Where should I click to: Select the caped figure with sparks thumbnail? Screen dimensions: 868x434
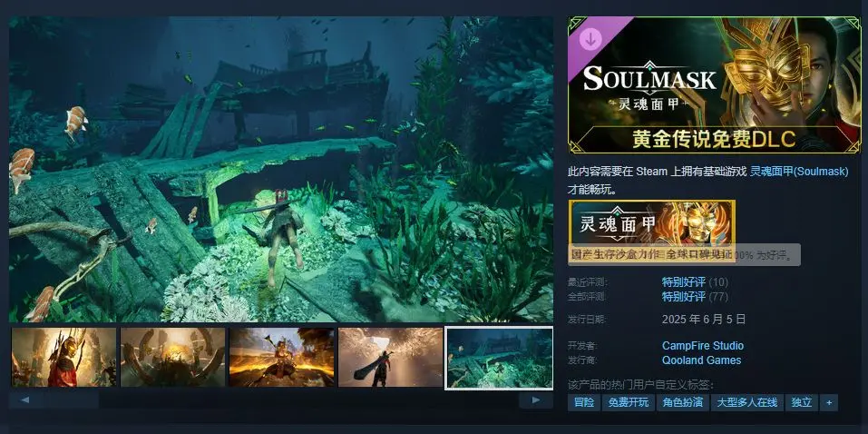(390, 358)
